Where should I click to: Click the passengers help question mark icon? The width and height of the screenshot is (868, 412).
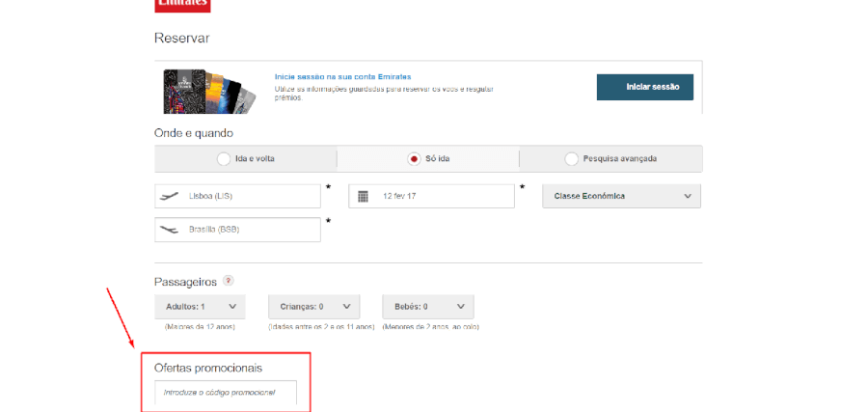228,281
